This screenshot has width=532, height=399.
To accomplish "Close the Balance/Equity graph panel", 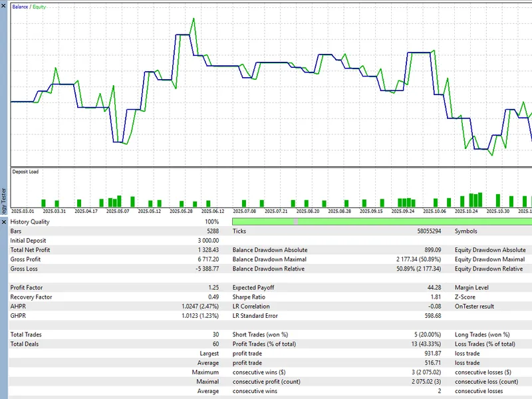I will pos(3,5).
